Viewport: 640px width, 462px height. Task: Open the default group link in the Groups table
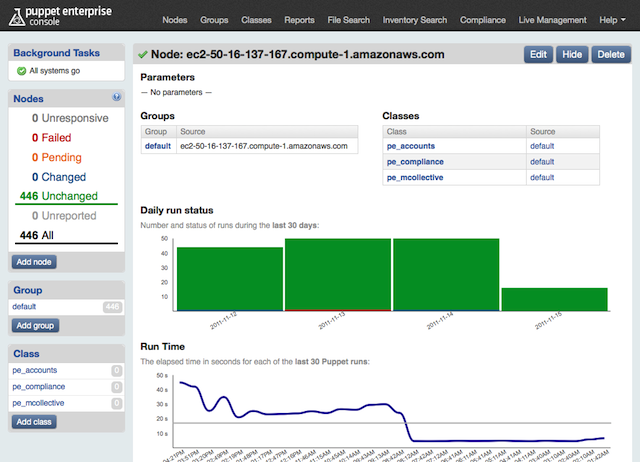coord(158,146)
